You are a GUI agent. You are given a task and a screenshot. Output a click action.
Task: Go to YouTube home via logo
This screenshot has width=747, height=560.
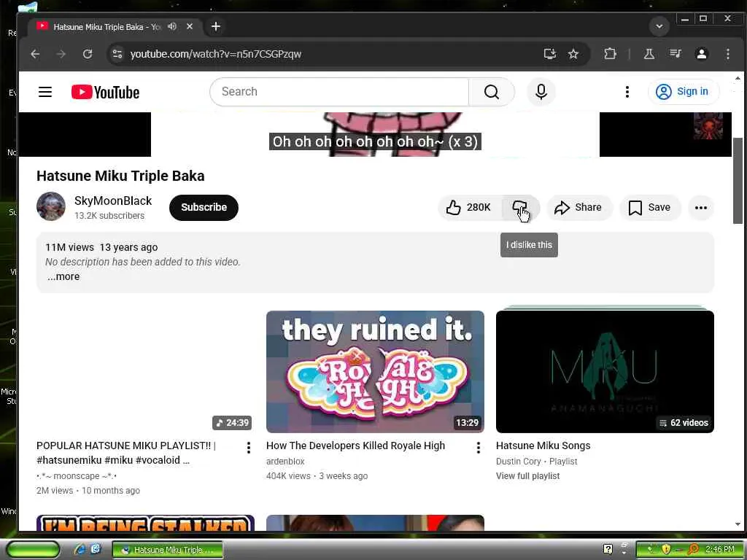coord(105,92)
